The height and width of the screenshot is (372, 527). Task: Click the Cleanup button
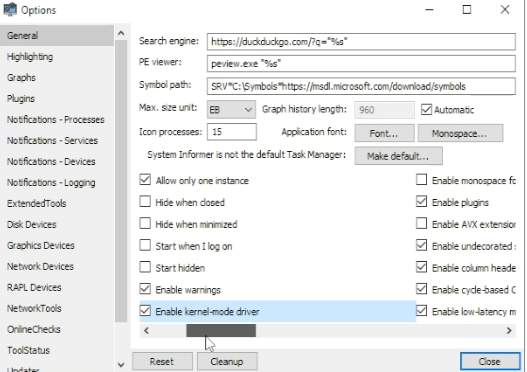(227, 362)
